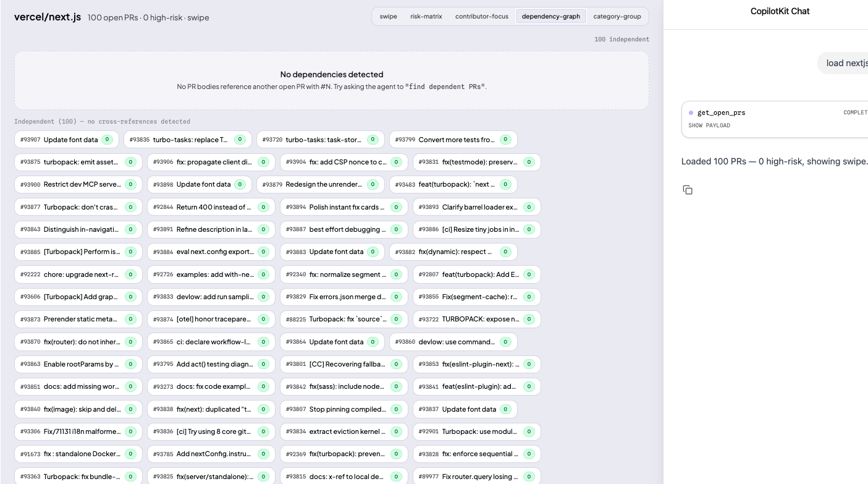Viewport: 868px width, 484px height.
Task: Open PR #93875 turbopack: emit asset
Action: coord(78,162)
